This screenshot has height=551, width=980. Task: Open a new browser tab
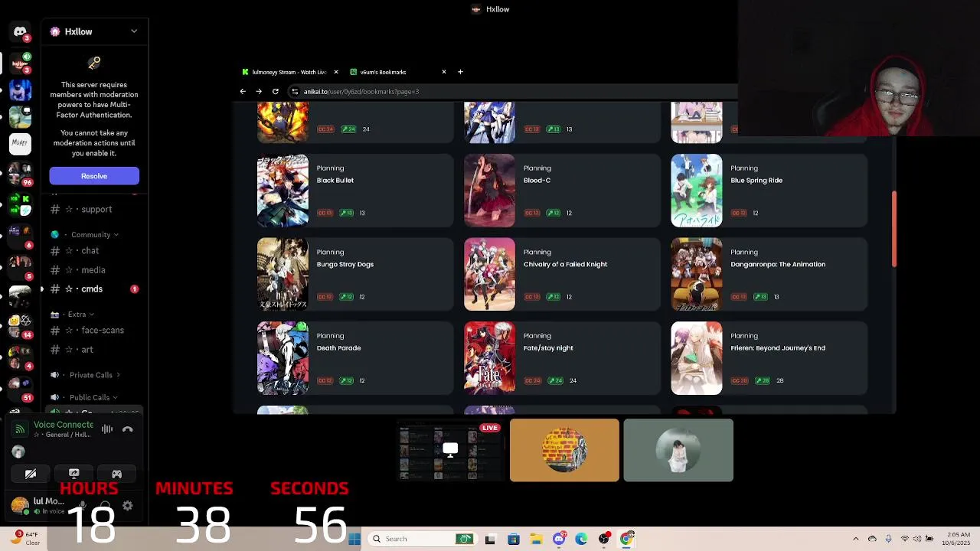(460, 72)
